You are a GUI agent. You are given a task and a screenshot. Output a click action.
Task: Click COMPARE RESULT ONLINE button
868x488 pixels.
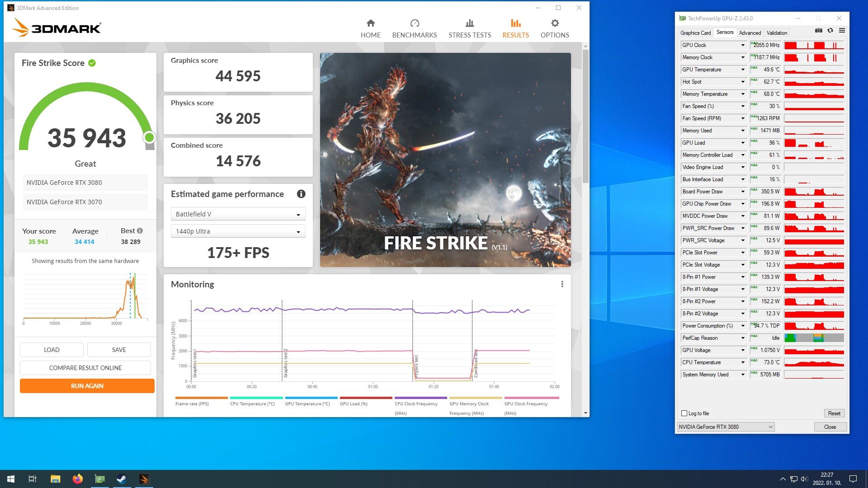(85, 368)
